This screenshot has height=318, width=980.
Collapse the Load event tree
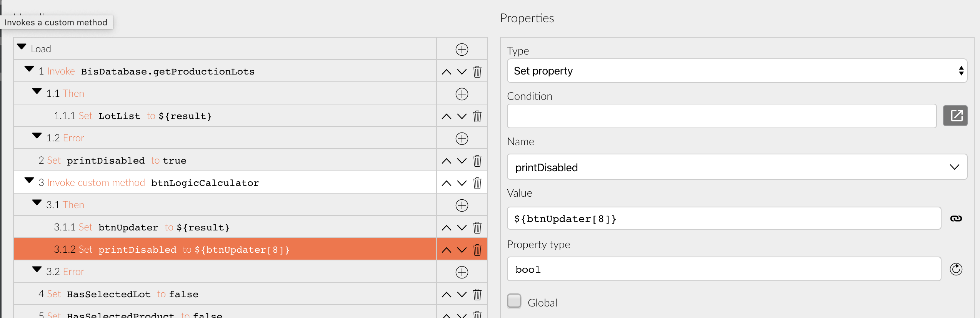point(22,47)
